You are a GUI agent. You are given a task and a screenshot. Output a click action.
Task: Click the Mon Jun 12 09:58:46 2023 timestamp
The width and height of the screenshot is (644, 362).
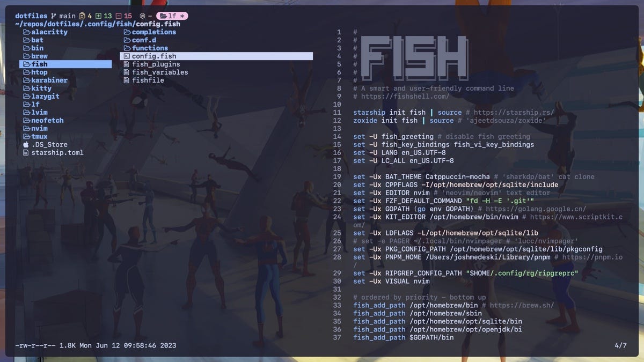[128, 345]
